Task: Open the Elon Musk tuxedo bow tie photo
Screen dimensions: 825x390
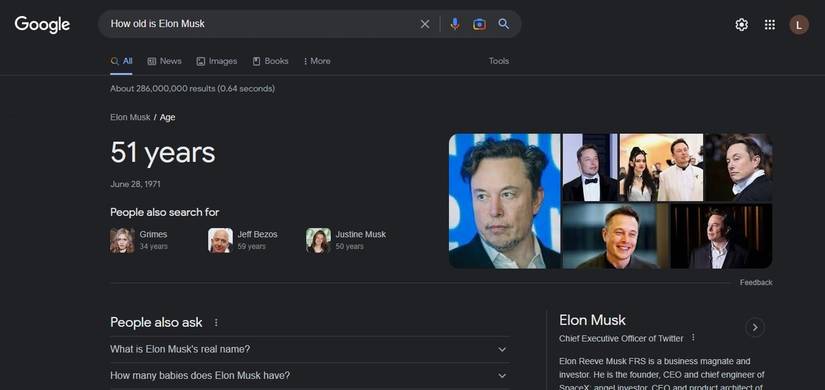Action: coord(590,167)
